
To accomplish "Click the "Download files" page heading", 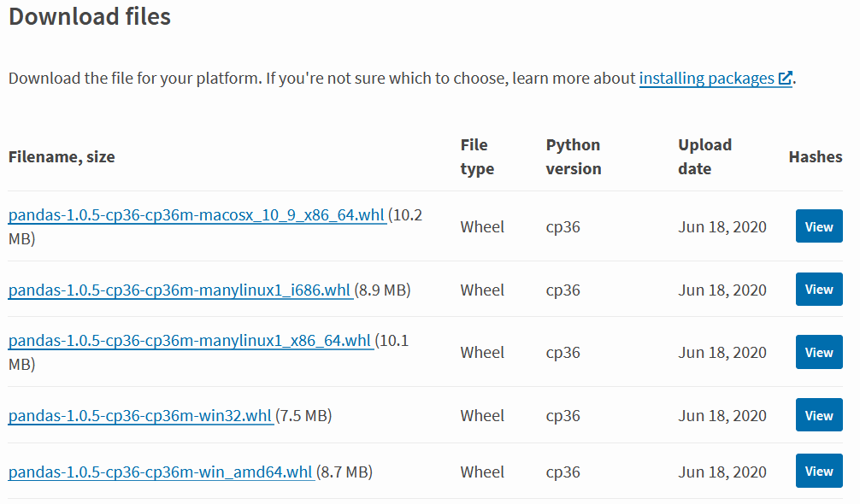I will [x=90, y=17].
